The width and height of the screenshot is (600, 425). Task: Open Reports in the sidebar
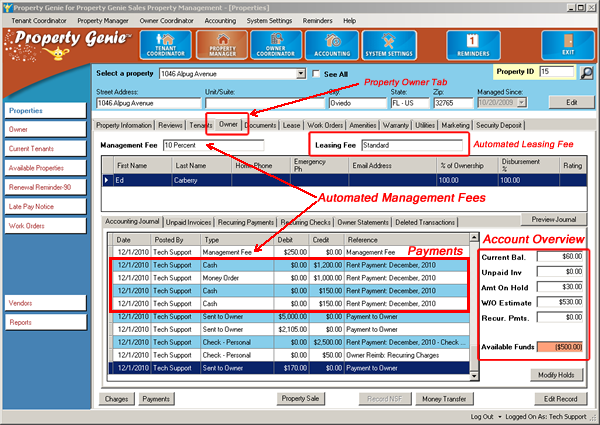coord(46,322)
